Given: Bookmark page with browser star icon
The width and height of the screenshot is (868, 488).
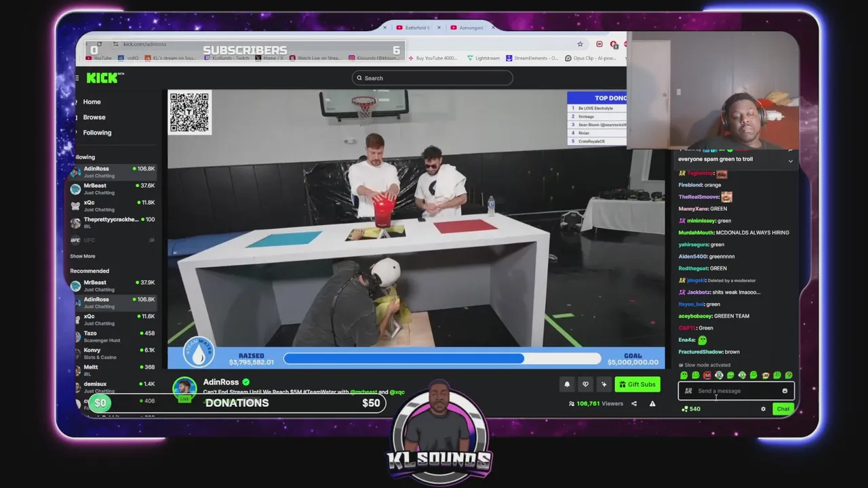Looking at the screenshot, I should click(580, 44).
